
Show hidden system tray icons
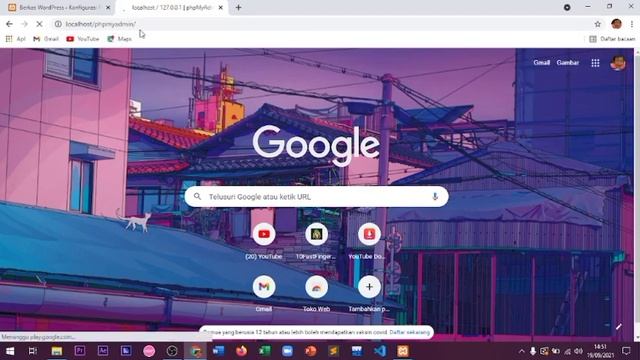tap(521, 351)
